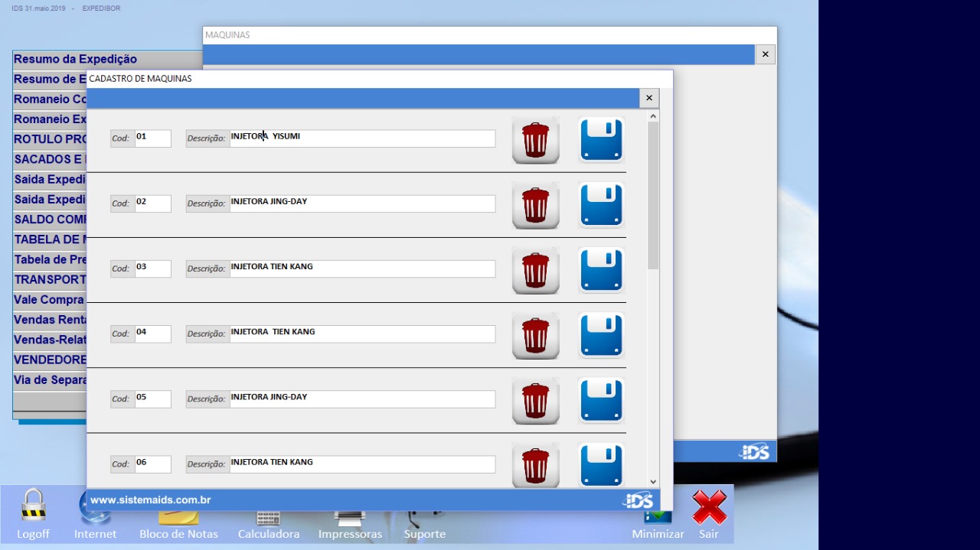The height and width of the screenshot is (550, 980).
Task: Click the Cod field showing 04
Action: click(x=152, y=334)
